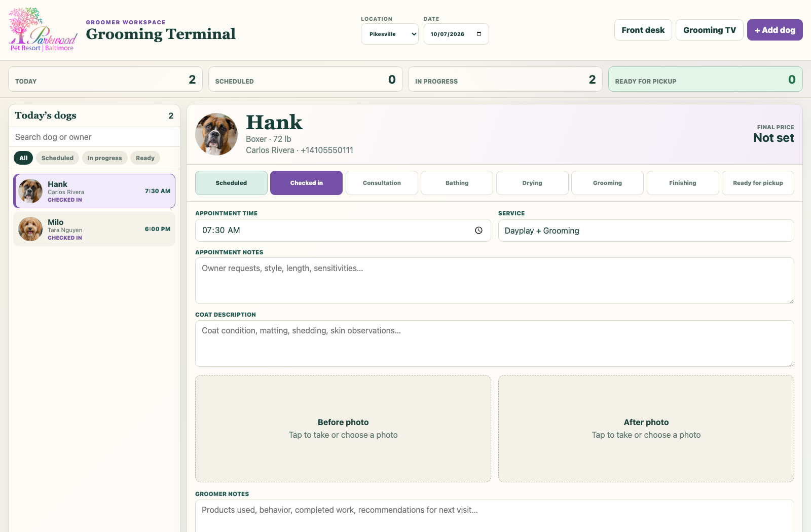Click the + Add dog button
This screenshot has width=811, height=532.
coord(775,30)
